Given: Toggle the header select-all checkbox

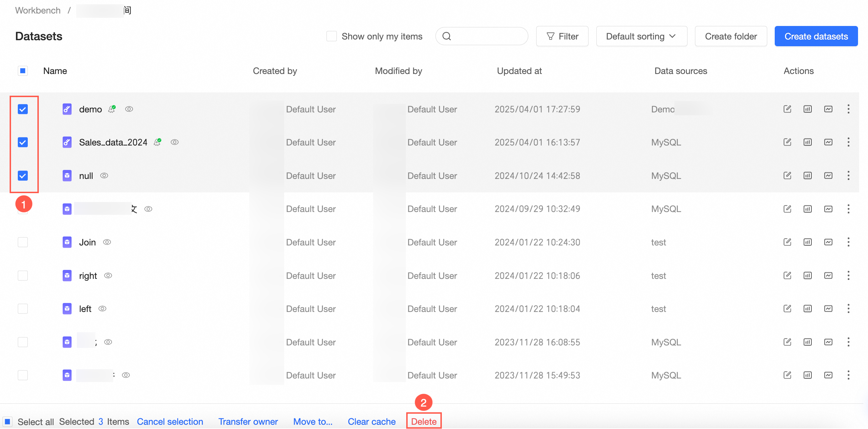Looking at the screenshot, I should [x=23, y=71].
